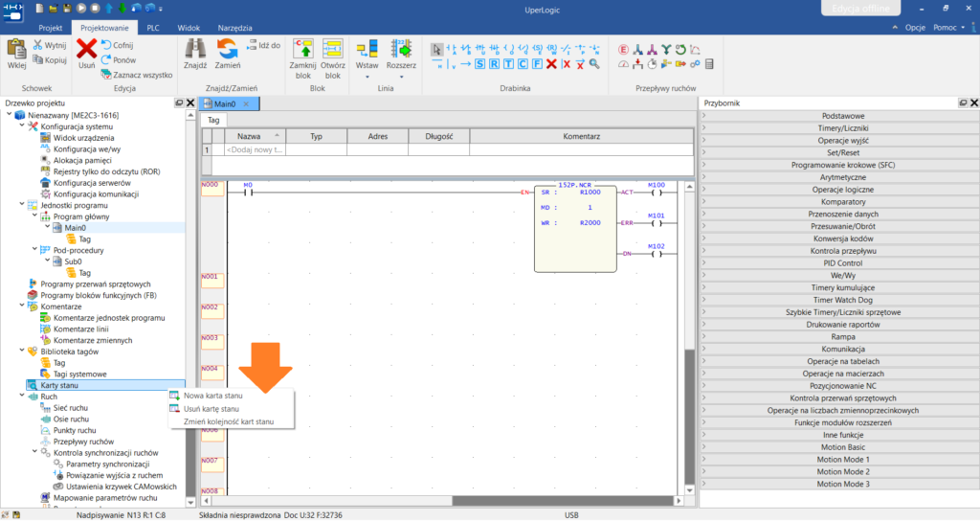
Task: Insert Reset coil (R) element
Action: tap(552, 50)
